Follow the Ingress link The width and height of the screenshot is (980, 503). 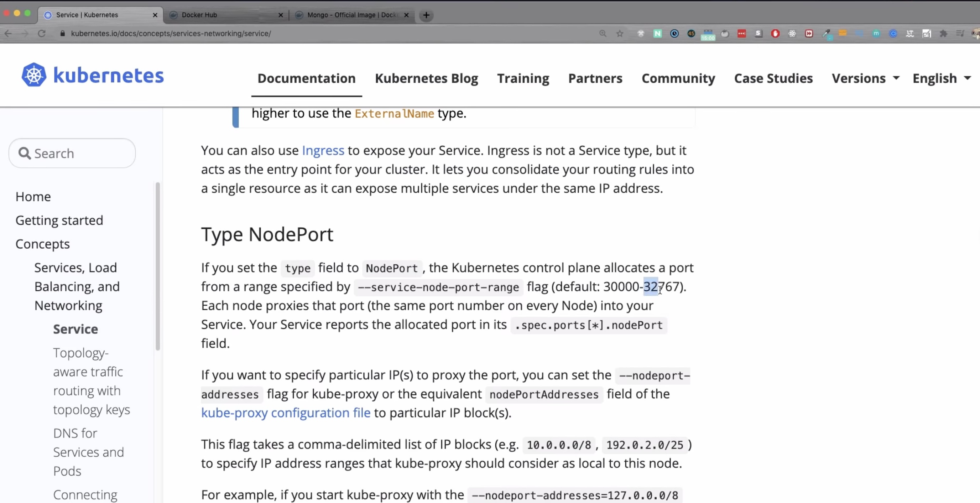pyautogui.click(x=323, y=150)
